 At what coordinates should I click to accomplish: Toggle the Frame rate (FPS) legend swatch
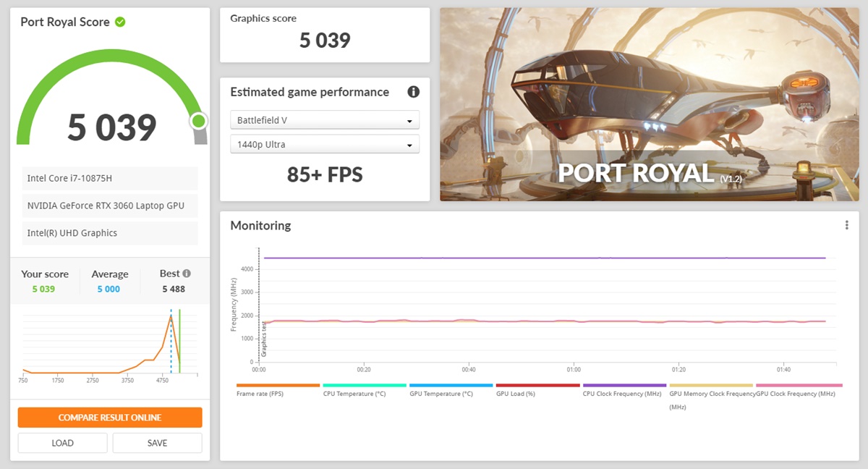[278, 385]
